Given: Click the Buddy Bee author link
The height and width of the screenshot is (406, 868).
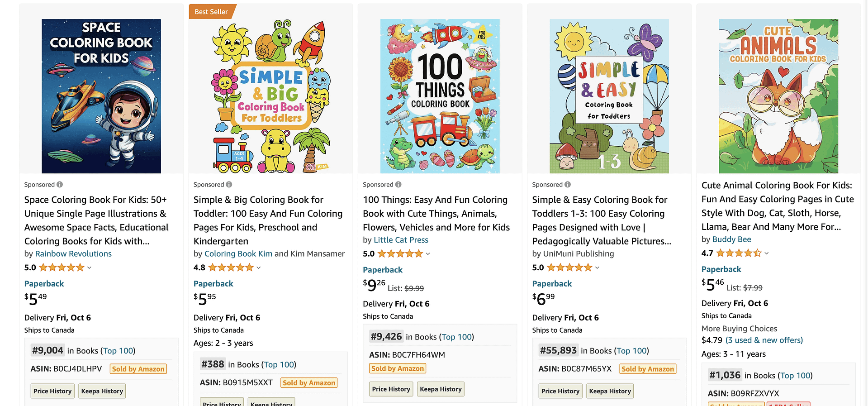Looking at the screenshot, I should point(731,239).
